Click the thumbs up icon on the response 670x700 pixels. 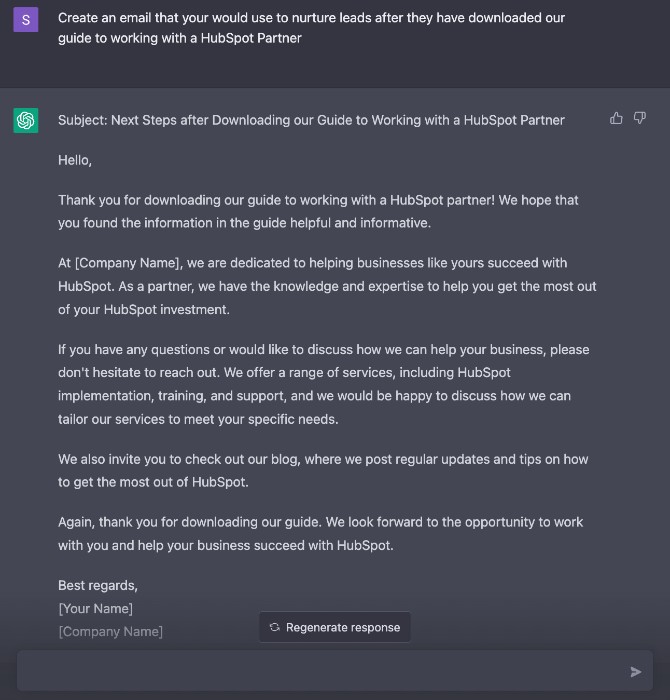[x=616, y=118]
